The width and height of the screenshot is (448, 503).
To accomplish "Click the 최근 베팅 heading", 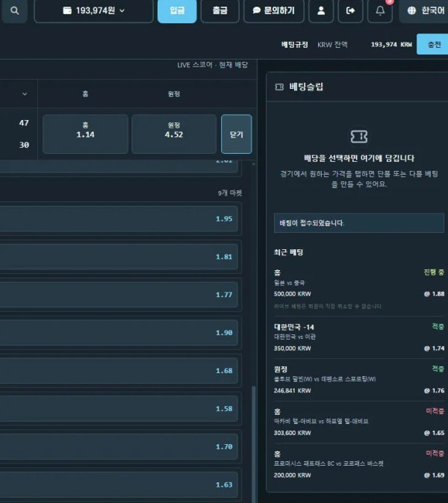I will point(288,252).
